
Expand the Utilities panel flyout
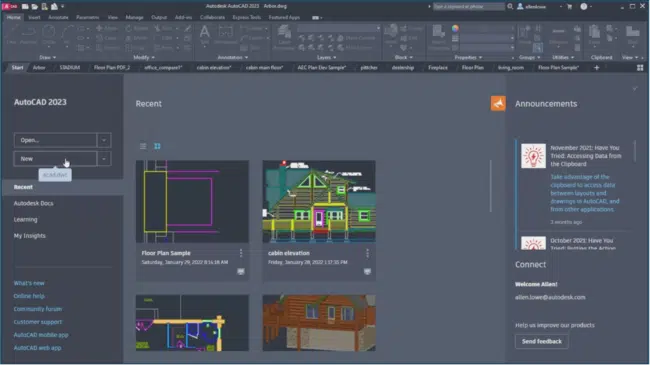click(563, 57)
